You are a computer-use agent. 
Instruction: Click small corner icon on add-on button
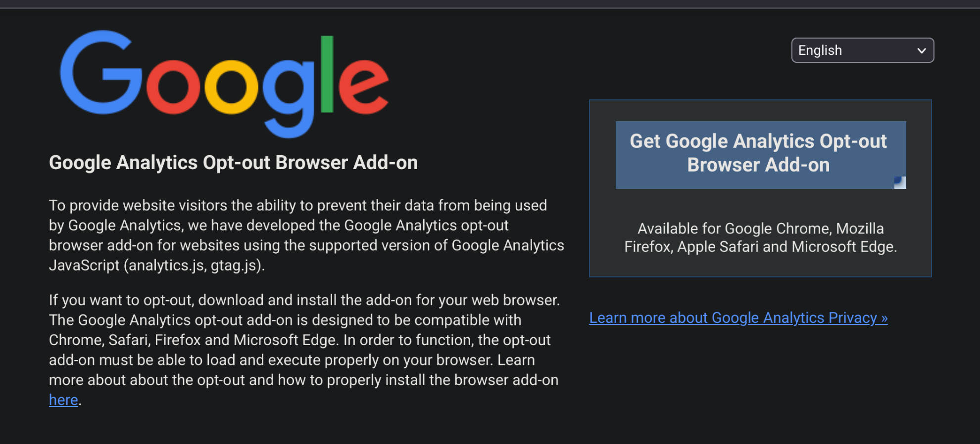900,182
